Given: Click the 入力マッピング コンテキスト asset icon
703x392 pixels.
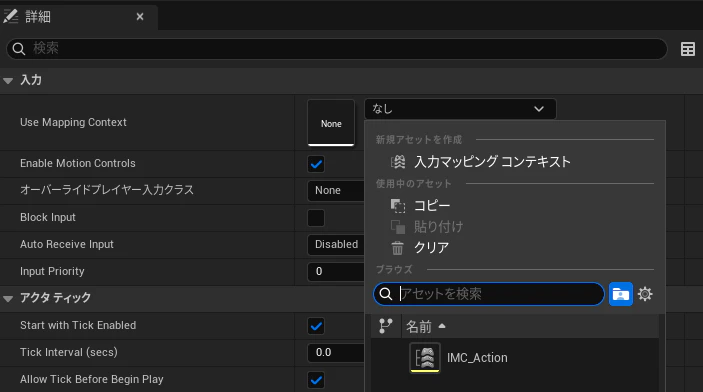Looking at the screenshot, I should (398, 161).
